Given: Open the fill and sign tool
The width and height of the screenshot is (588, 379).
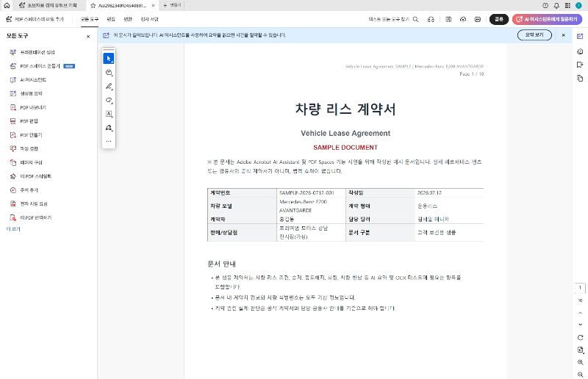Looking at the screenshot, I should coord(109,128).
